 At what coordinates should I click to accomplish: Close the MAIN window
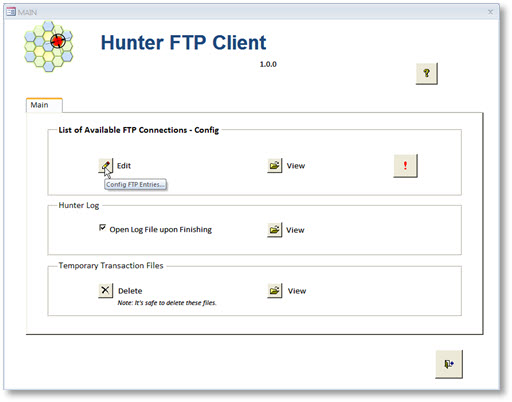click(x=490, y=12)
